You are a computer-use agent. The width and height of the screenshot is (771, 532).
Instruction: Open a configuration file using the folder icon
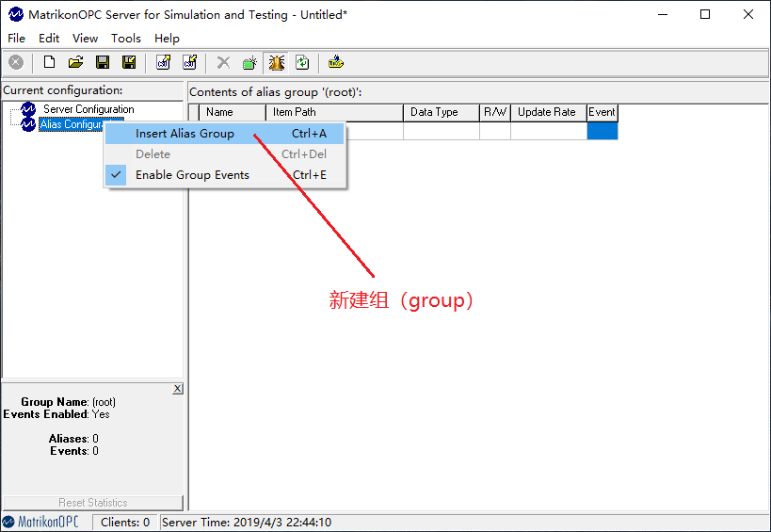point(75,62)
